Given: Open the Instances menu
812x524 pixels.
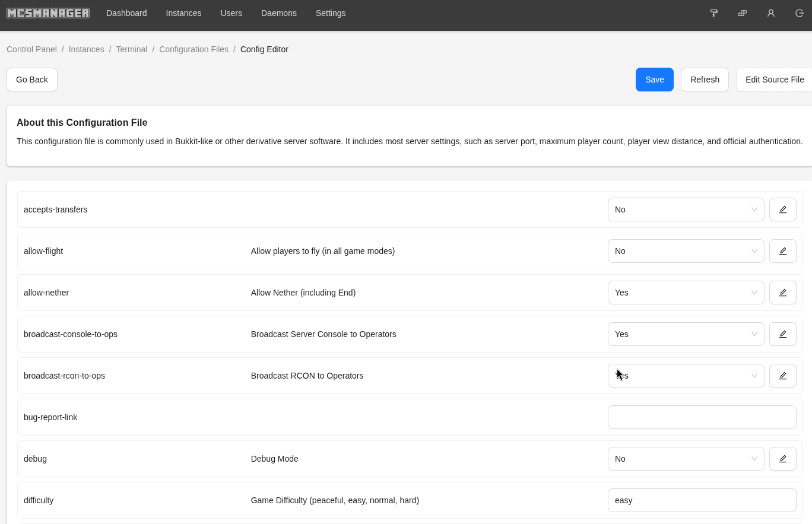Looking at the screenshot, I should [x=183, y=13].
